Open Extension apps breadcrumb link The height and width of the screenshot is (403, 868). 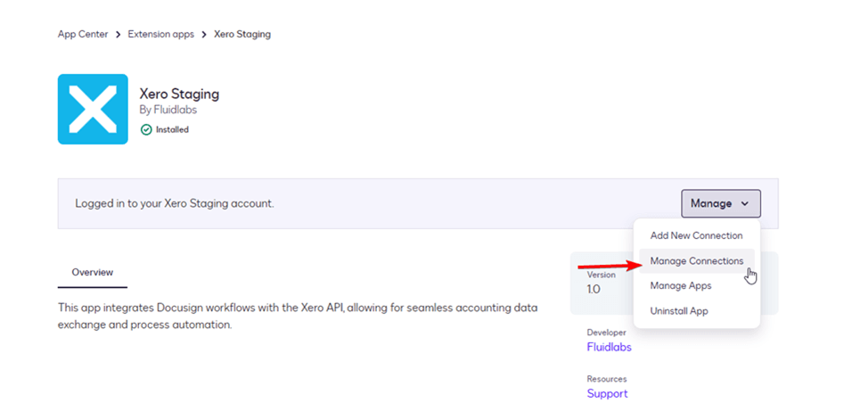coord(160,35)
